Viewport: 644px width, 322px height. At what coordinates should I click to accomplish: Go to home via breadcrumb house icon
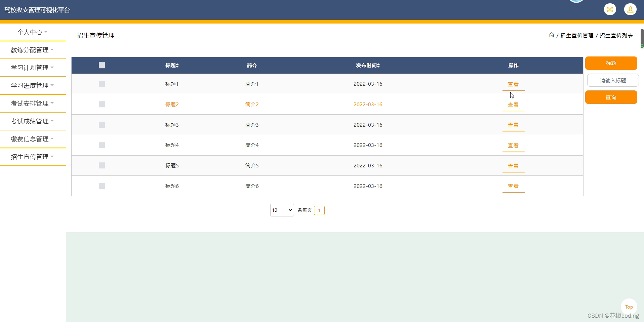[551, 35]
